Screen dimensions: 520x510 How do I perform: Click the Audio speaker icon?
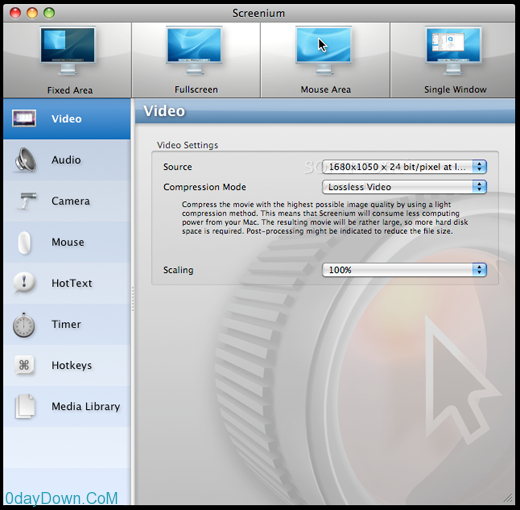[x=25, y=160]
